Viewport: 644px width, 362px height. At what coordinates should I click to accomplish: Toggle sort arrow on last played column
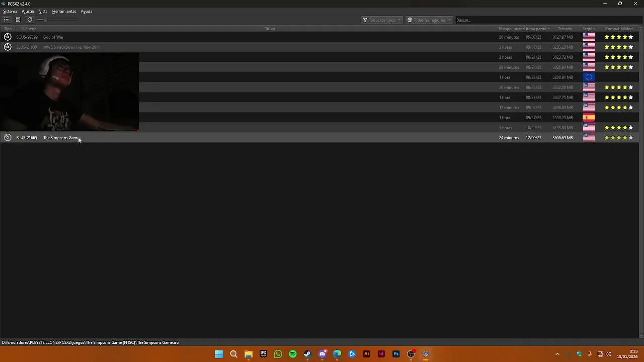click(x=549, y=29)
